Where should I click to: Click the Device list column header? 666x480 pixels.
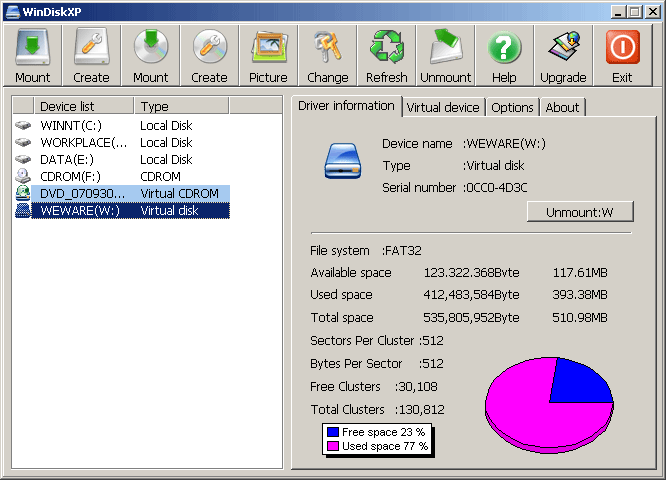click(83, 106)
